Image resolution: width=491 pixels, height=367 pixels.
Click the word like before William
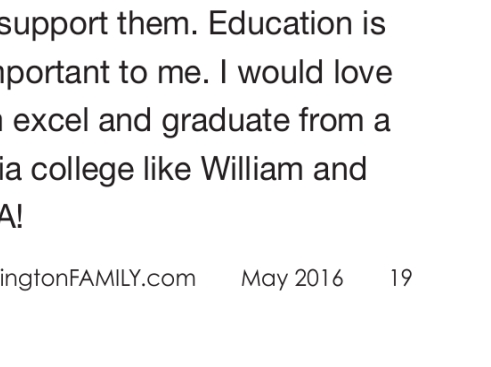tap(167, 169)
